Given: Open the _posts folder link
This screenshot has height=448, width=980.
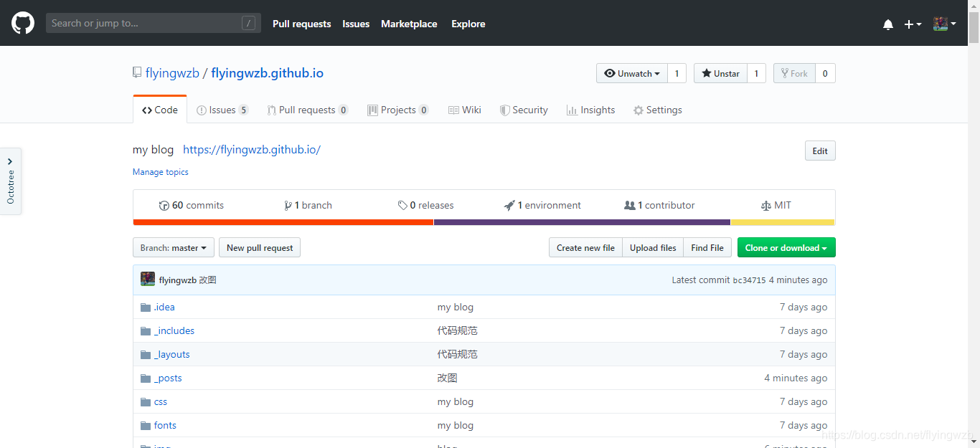Looking at the screenshot, I should (168, 378).
